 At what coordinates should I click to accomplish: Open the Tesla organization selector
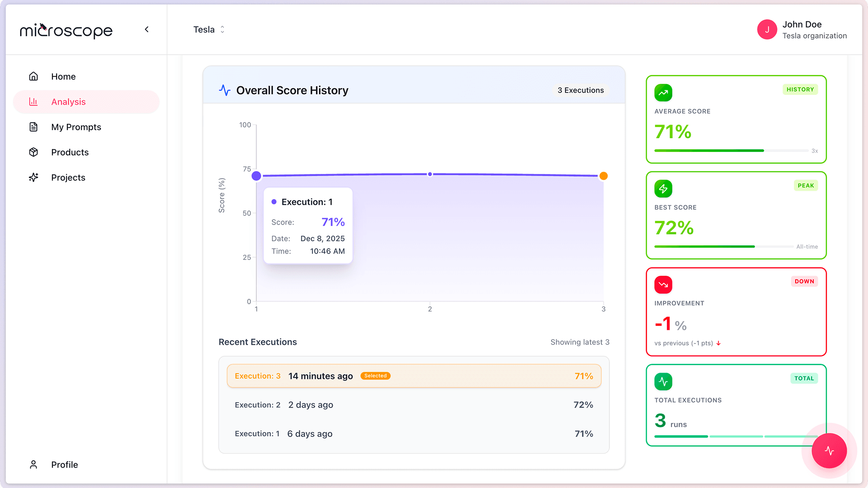click(209, 29)
